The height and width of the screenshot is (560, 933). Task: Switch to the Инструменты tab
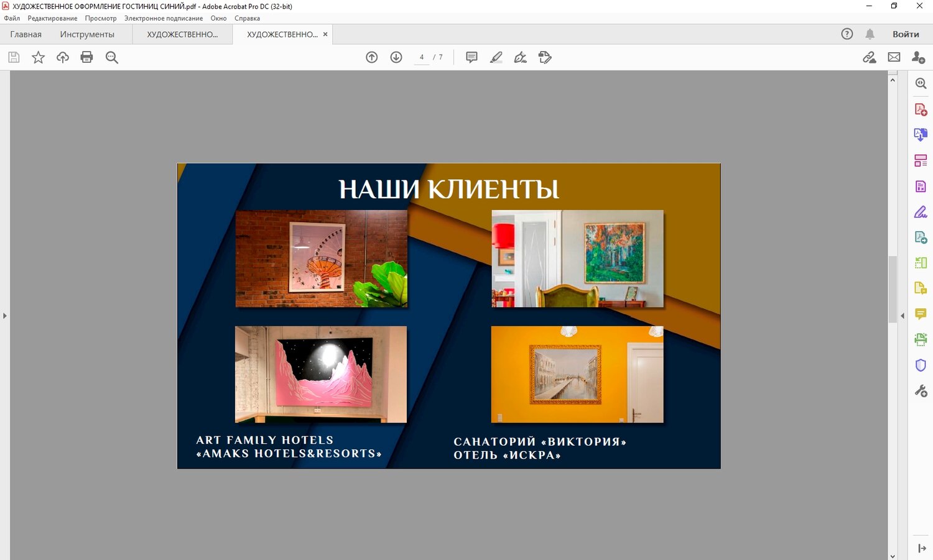point(87,34)
